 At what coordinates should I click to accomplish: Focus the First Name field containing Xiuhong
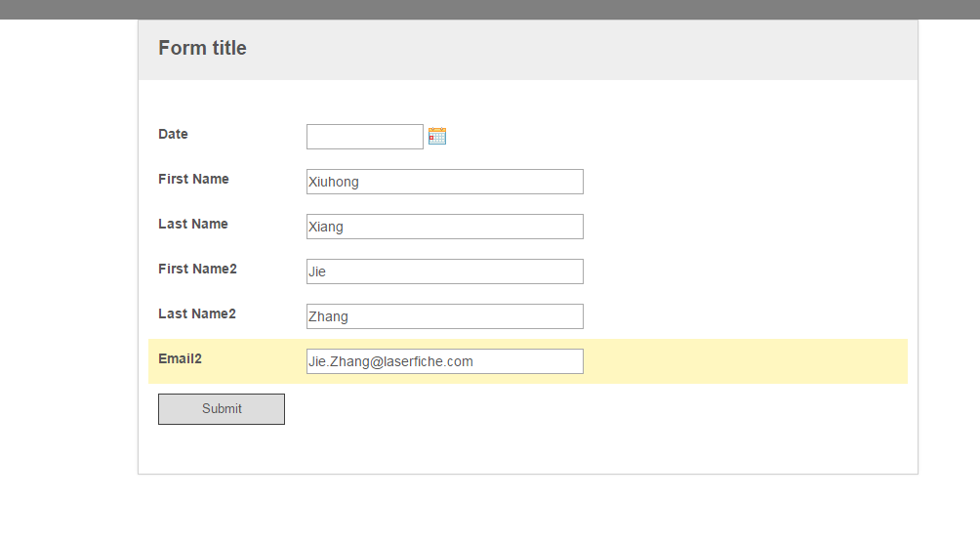444,182
